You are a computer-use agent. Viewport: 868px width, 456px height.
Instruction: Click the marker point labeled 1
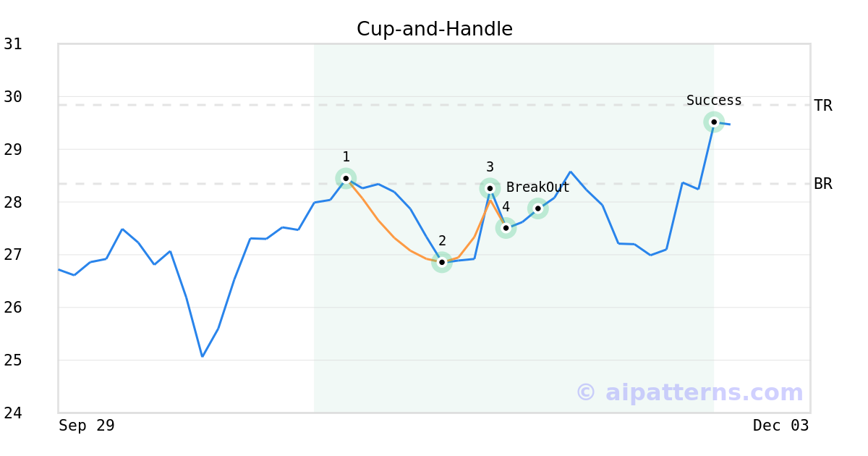pyautogui.click(x=346, y=178)
